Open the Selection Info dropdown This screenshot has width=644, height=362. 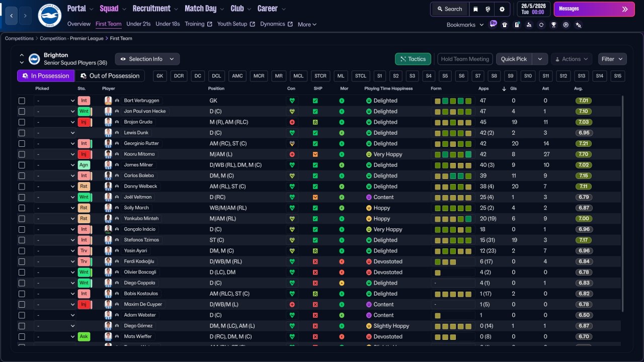click(147, 59)
